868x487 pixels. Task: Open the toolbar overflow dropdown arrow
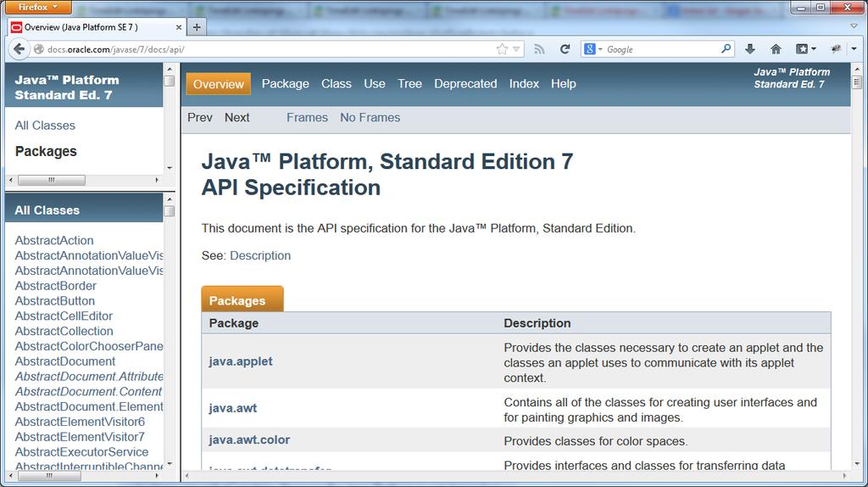854,49
